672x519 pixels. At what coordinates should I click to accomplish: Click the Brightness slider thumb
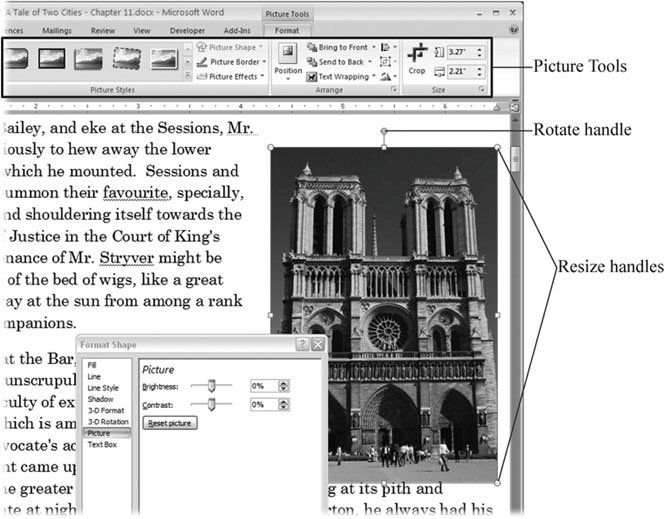coord(212,384)
